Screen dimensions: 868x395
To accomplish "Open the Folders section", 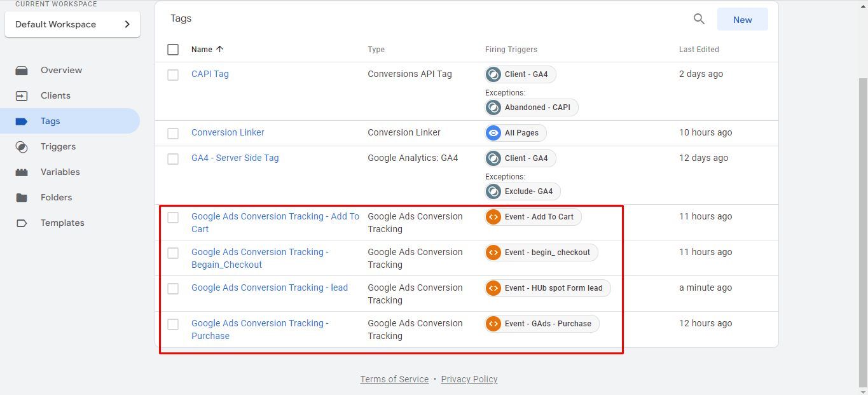I will pos(56,198).
